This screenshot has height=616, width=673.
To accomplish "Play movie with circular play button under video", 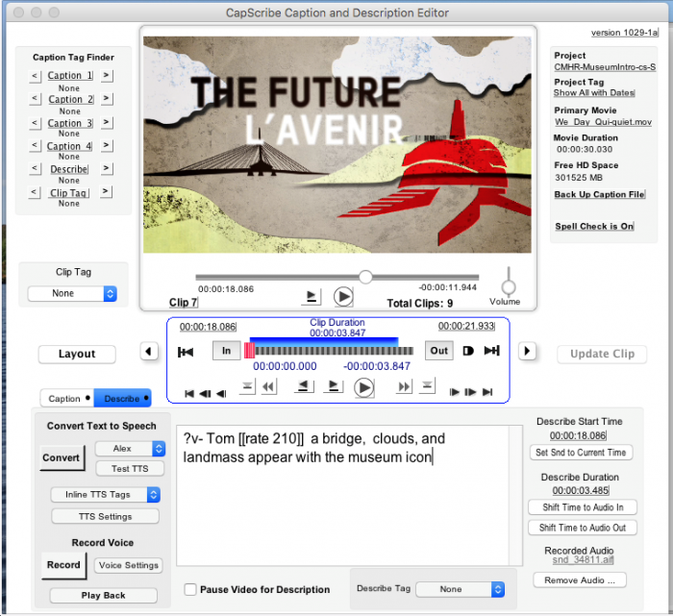I will click(x=343, y=296).
